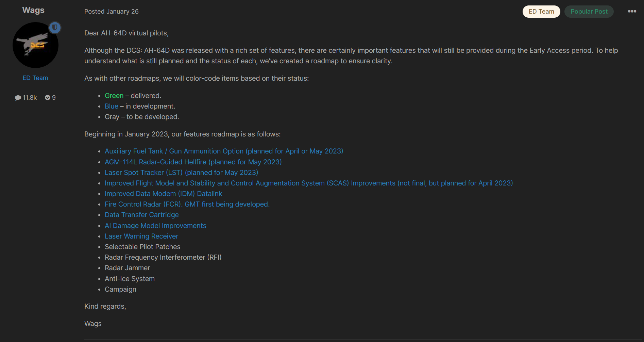Click the Improved Flight Model and SCAS item
The height and width of the screenshot is (342, 644).
[309, 183]
